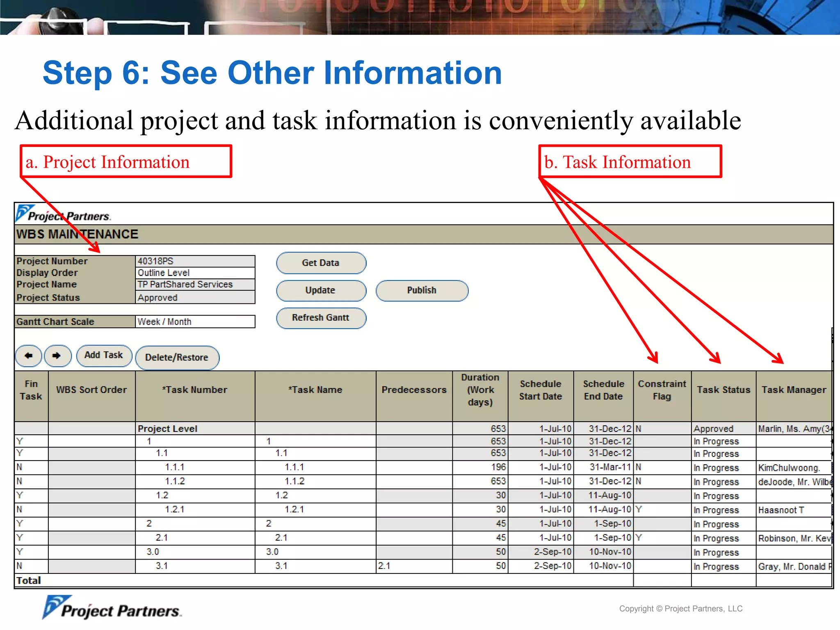Select the duration cell 50 in row 3.1
840x630 pixels.
pos(480,566)
